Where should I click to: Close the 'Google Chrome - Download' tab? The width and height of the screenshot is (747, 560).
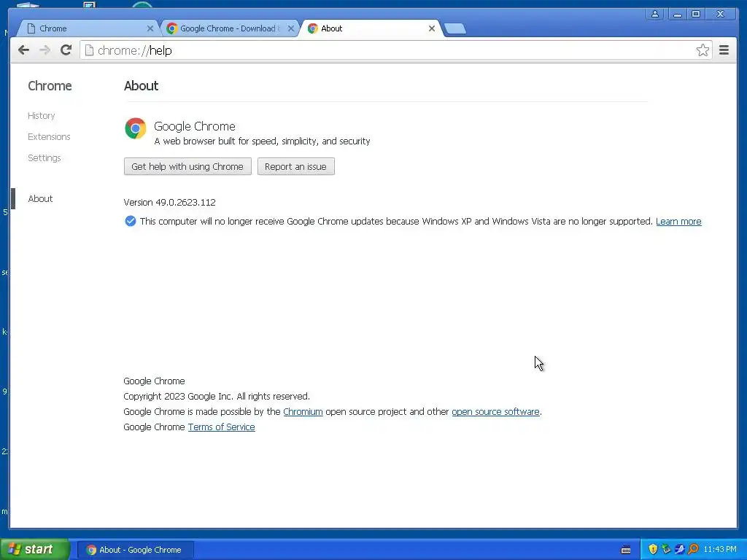(x=290, y=28)
